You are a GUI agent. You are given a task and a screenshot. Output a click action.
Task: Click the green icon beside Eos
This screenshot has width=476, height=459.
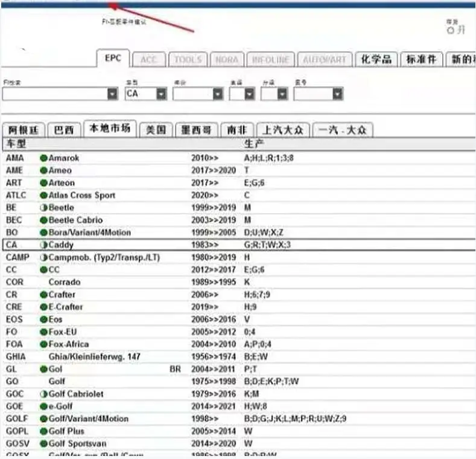(x=43, y=319)
